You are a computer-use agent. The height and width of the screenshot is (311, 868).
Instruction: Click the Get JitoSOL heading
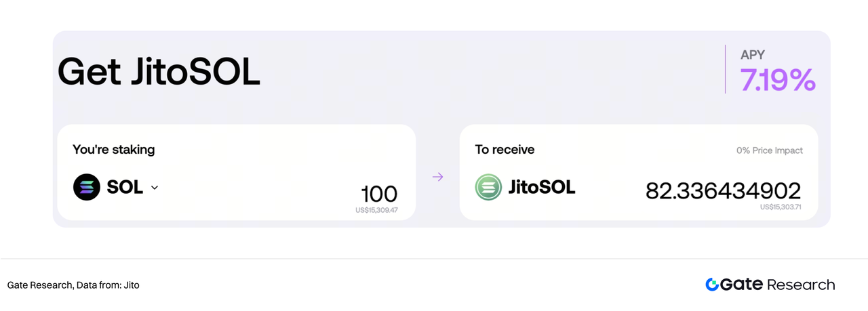159,71
